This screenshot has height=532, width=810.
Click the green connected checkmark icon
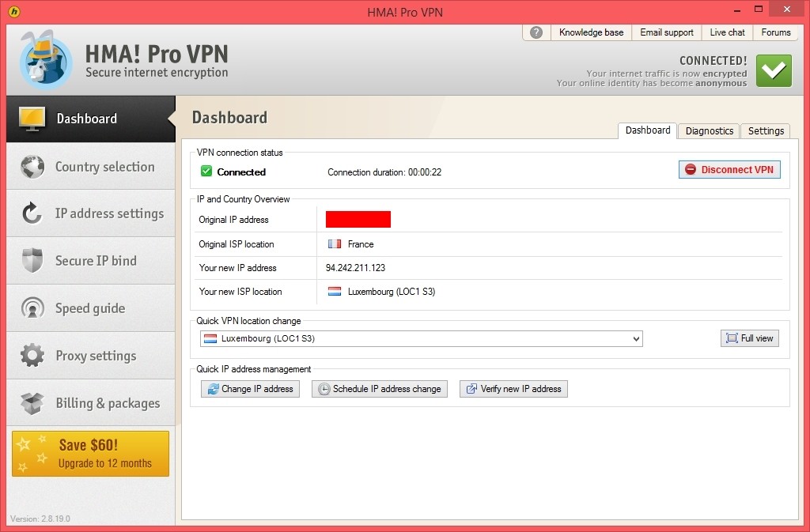774,70
